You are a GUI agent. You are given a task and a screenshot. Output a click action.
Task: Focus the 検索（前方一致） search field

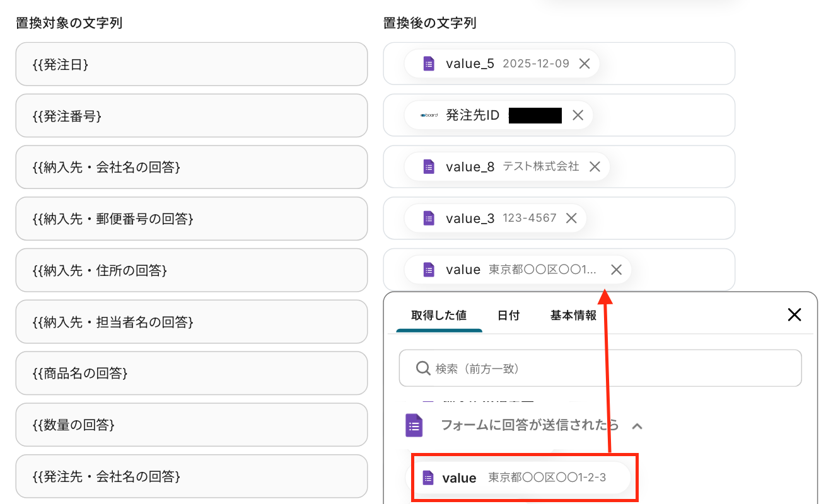pyautogui.click(x=600, y=368)
